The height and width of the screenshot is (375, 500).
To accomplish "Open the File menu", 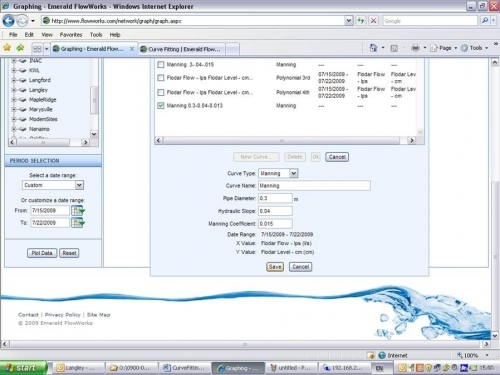I will [x=13, y=35].
